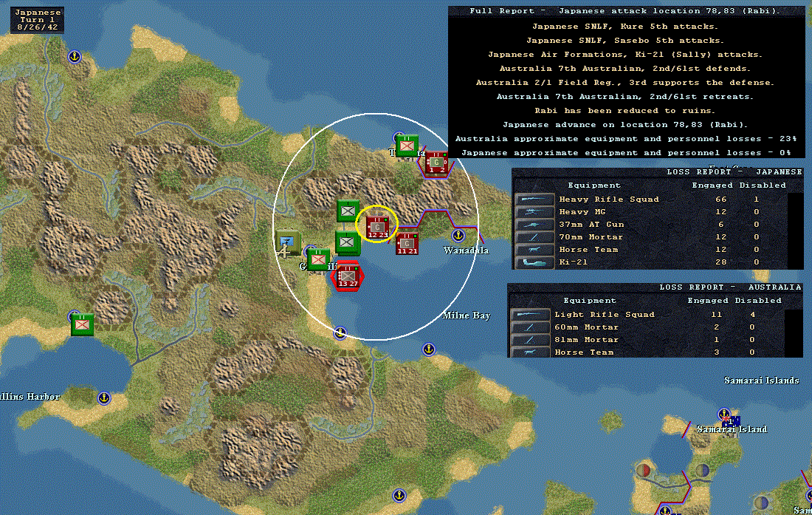Image resolution: width=812 pixels, height=515 pixels.
Task: Click Japanese approximate losses 0% line
Action: click(x=626, y=152)
